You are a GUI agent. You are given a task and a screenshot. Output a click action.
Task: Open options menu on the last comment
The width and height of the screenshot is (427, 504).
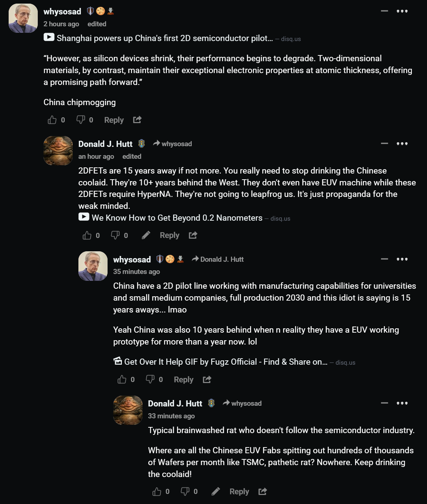402,403
